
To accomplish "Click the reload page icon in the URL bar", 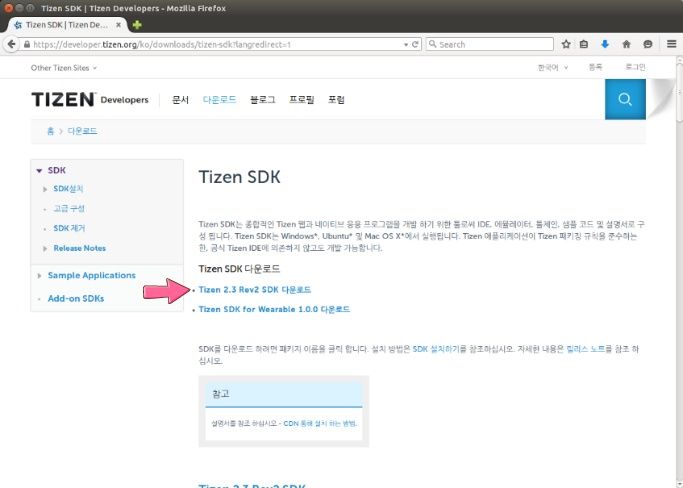I will [415, 44].
